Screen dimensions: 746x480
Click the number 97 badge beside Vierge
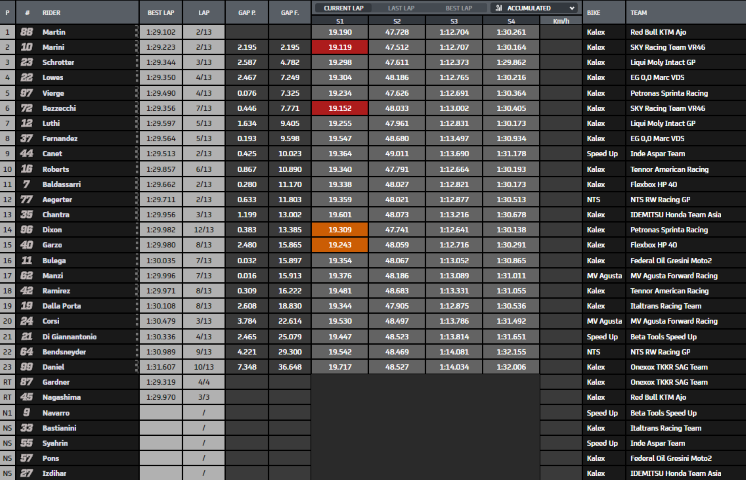point(27,92)
